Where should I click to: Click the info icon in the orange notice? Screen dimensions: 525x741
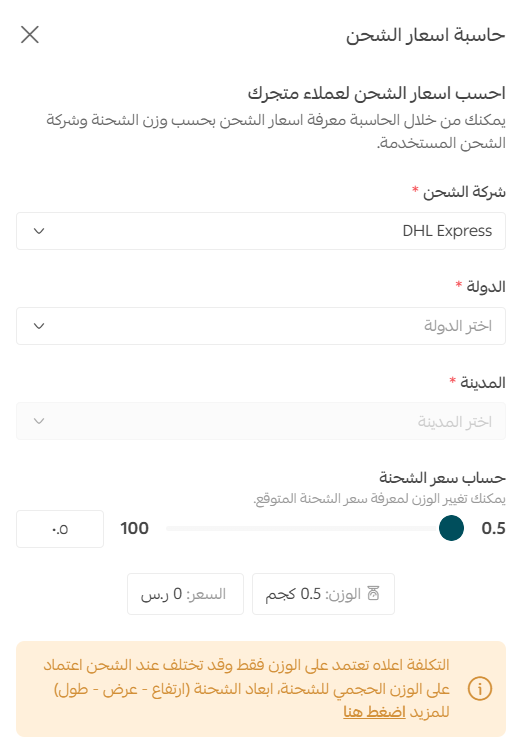[480, 689]
